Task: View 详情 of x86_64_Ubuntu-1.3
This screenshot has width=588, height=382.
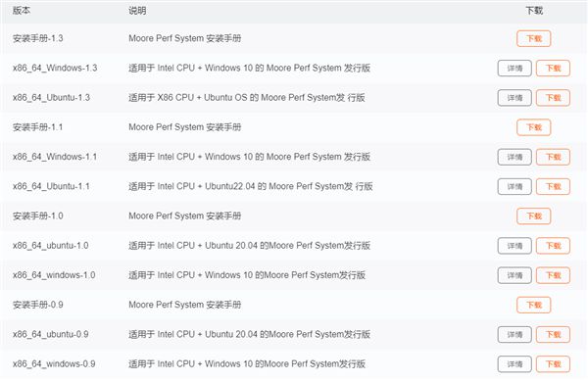Action: 514,98
